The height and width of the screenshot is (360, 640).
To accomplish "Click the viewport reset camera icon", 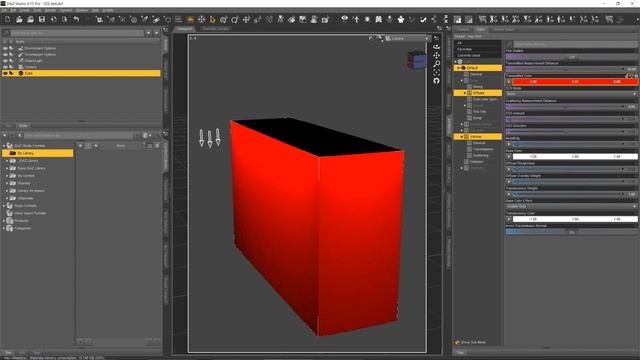I will pyautogui.click(x=436, y=81).
